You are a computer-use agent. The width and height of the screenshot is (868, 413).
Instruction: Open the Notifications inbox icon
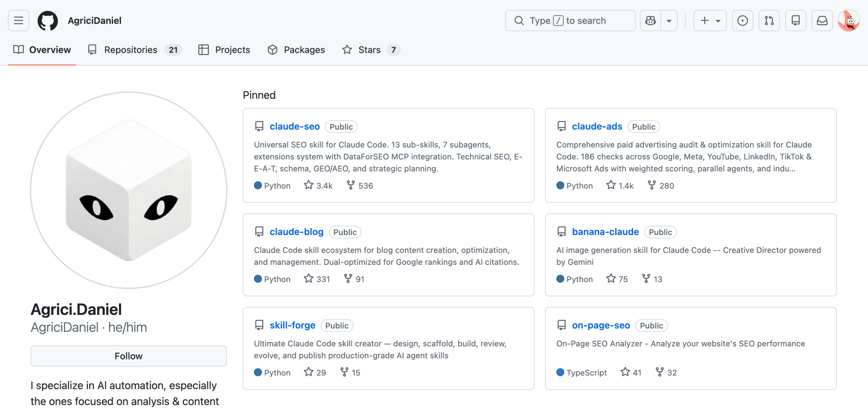pos(822,21)
